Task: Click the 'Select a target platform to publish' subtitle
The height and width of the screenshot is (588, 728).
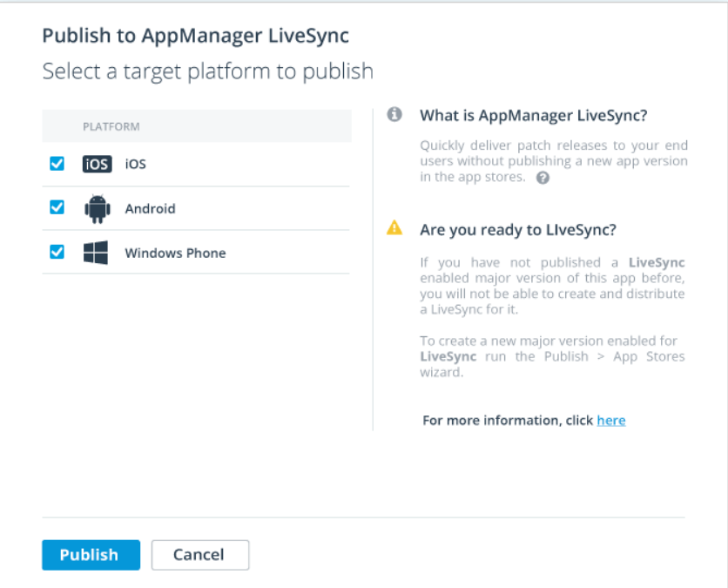Action: (208, 71)
